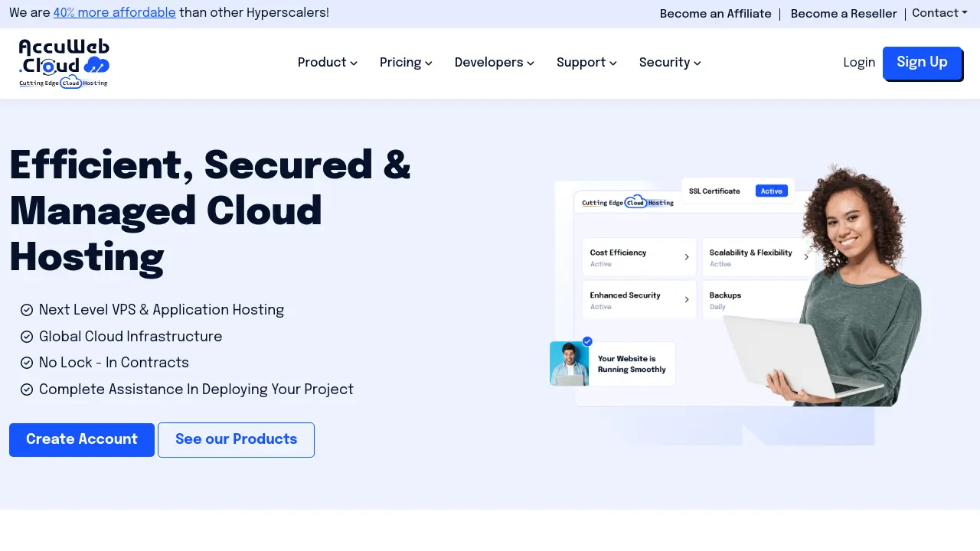This screenshot has width=980, height=551.
Task: Click arrow on Enhanced Security card
Action: pyautogui.click(x=686, y=300)
